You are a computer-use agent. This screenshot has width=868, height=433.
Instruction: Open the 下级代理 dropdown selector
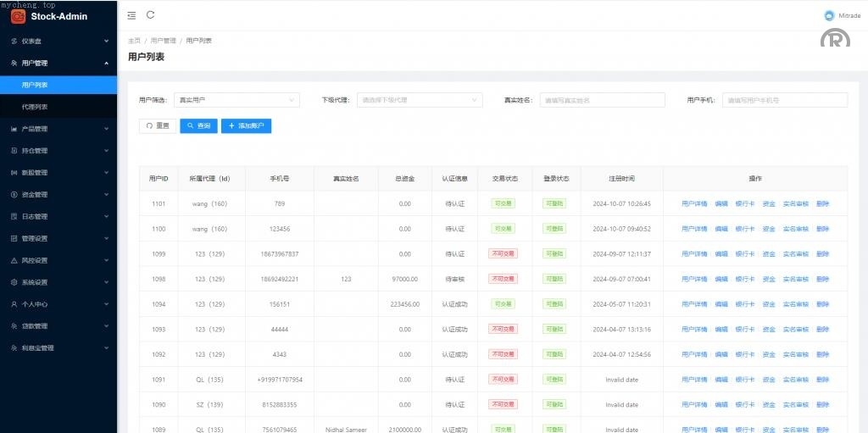(x=420, y=100)
